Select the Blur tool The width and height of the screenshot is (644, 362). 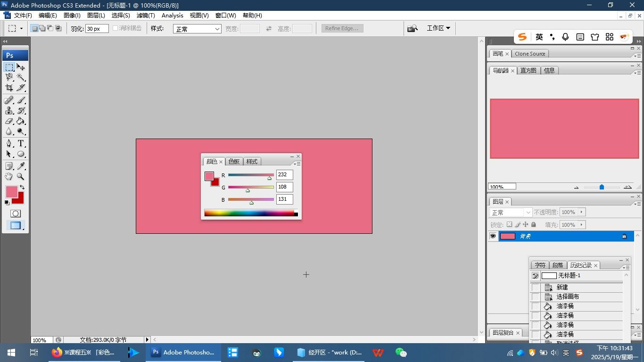click(9, 132)
